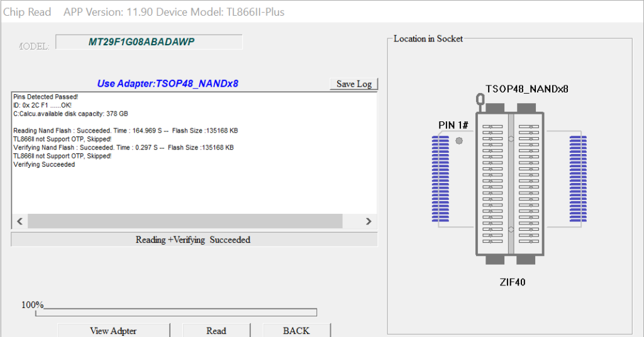Click the Save Log button
This screenshot has width=644, height=337.
(353, 84)
